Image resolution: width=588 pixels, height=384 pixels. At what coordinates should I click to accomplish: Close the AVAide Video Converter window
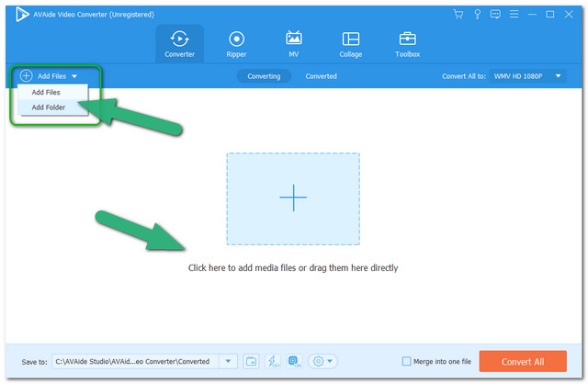(569, 15)
